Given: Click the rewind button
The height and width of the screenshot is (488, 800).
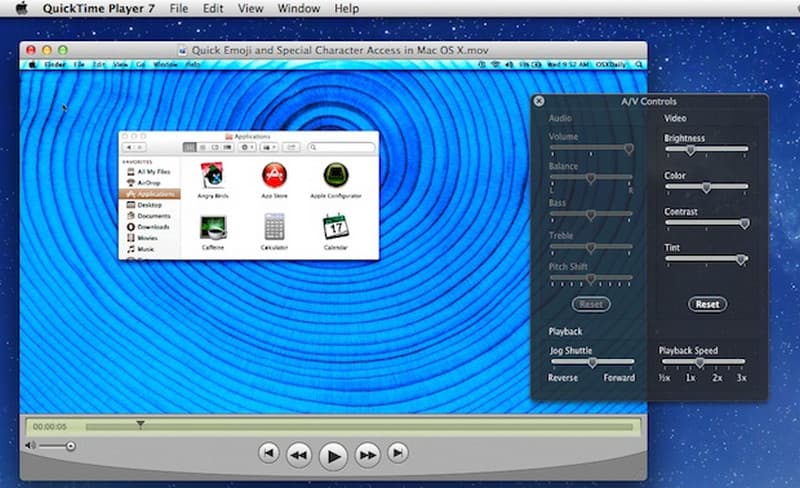Looking at the screenshot, I should tap(298, 455).
